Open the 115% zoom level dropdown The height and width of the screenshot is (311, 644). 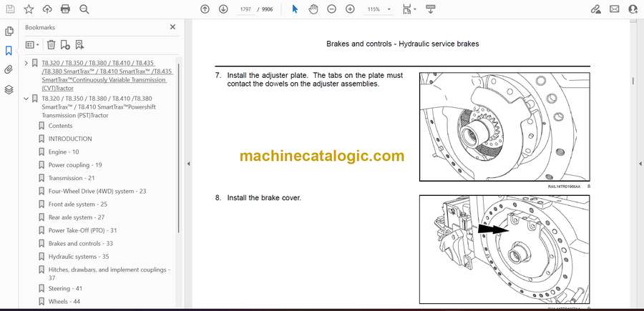[x=379, y=9]
